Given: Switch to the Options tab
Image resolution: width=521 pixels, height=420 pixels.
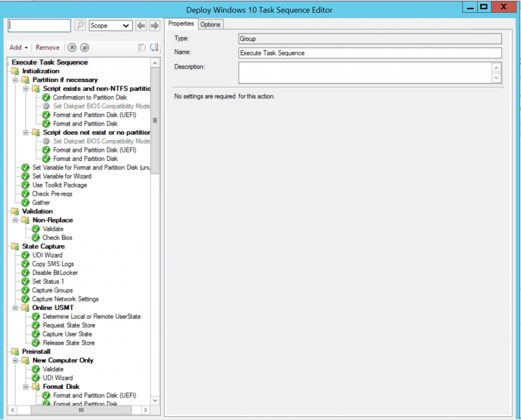Looking at the screenshot, I should (210, 24).
